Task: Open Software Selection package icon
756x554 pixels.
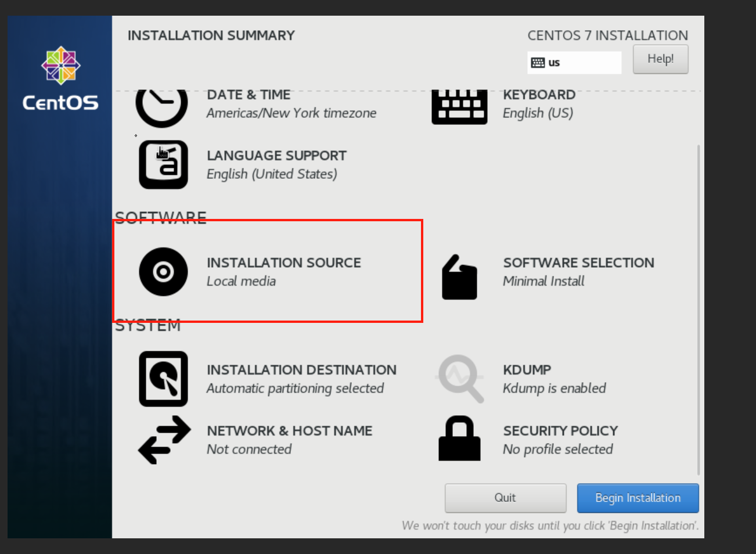Action: pos(459,278)
